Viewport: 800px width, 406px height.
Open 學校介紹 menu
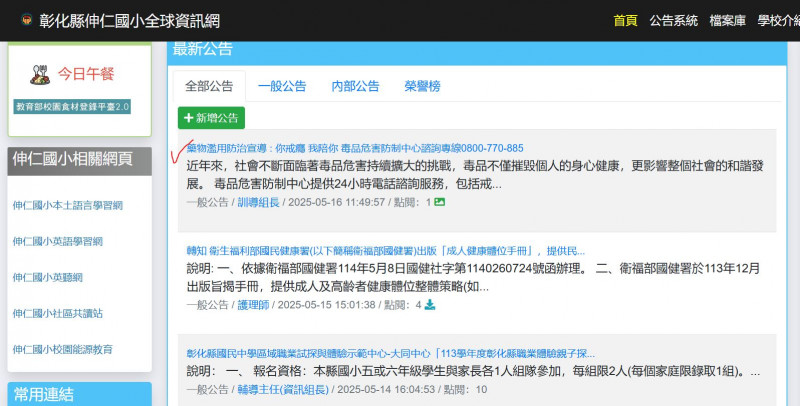tap(779, 21)
